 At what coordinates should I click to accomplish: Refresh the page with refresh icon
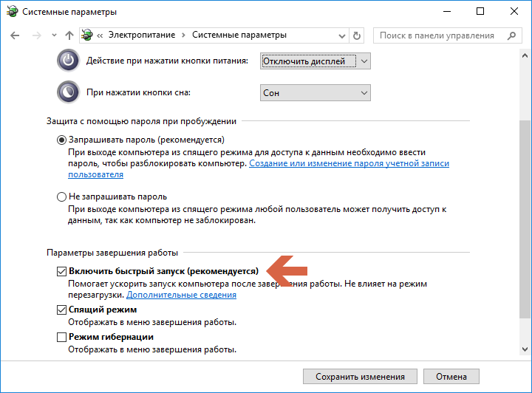coord(357,35)
